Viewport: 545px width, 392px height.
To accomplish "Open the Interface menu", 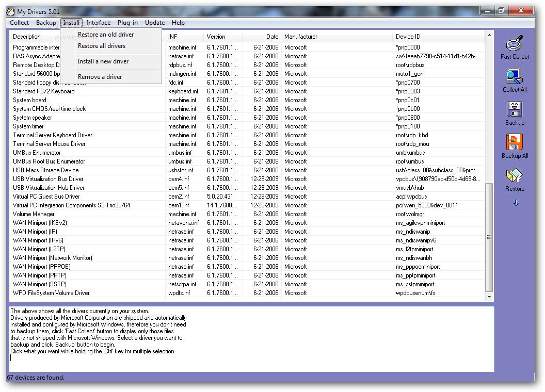I will (99, 23).
